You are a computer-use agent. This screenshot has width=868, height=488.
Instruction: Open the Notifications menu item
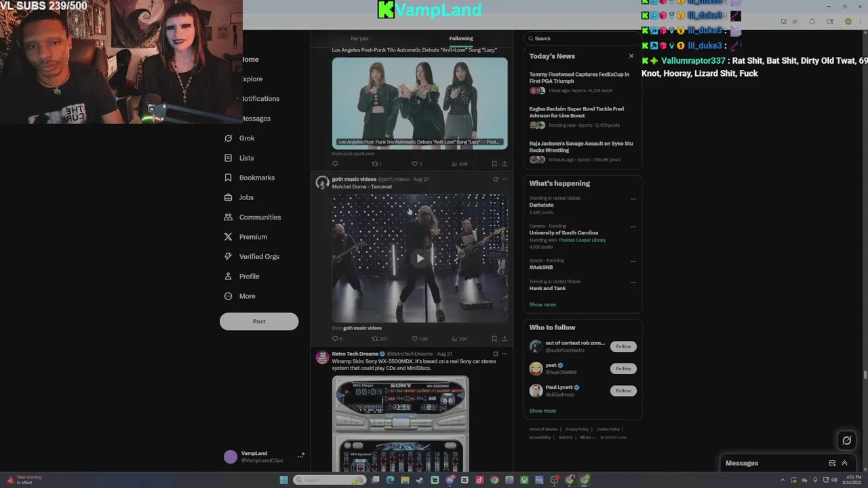click(x=260, y=99)
